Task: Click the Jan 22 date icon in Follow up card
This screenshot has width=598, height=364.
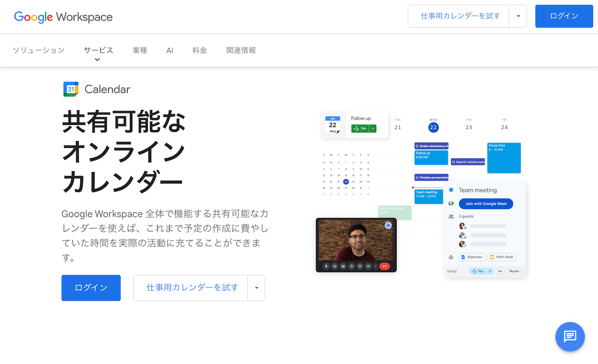Action: tap(333, 125)
